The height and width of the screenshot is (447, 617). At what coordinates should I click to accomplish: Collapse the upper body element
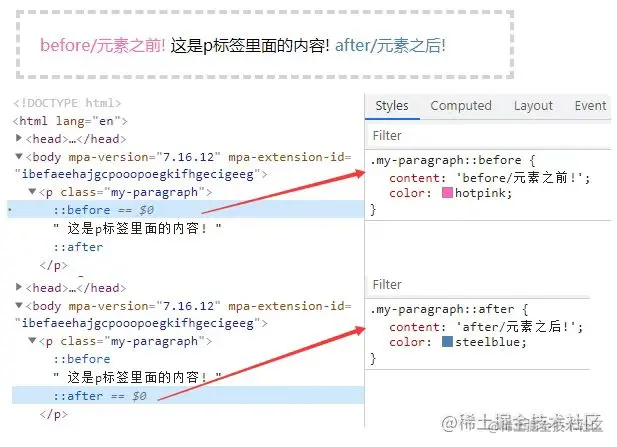tap(18, 156)
